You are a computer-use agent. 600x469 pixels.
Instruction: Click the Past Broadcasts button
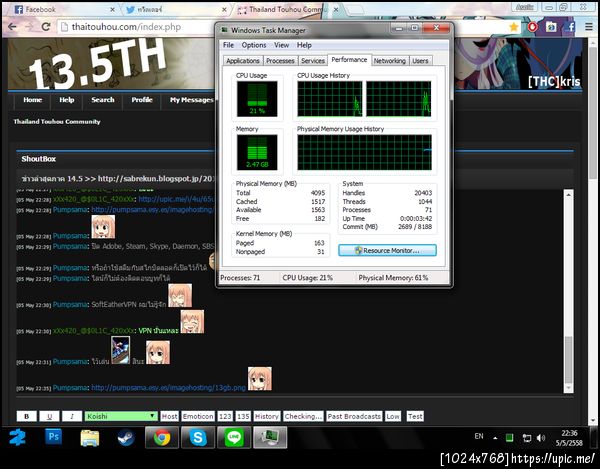point(354,416)
